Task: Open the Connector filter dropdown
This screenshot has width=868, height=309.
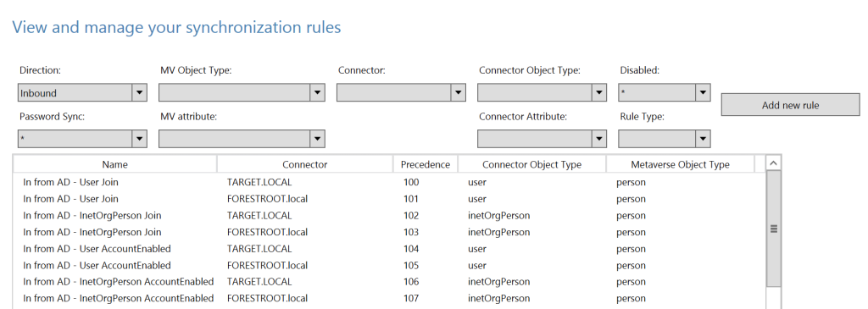Action: point(401,93)
